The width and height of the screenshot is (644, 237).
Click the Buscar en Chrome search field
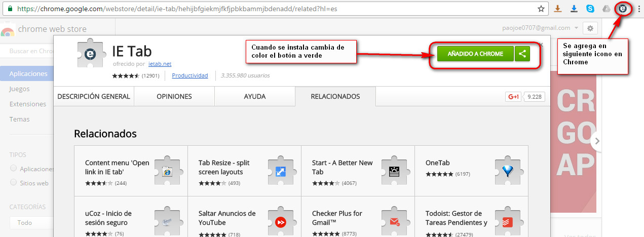28,51
